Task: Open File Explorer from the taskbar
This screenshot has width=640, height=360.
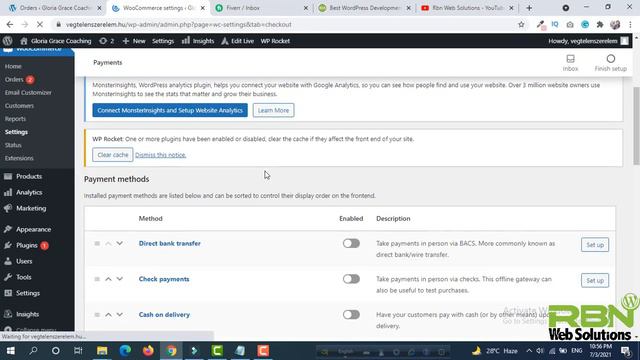Action: click(102, 351)
